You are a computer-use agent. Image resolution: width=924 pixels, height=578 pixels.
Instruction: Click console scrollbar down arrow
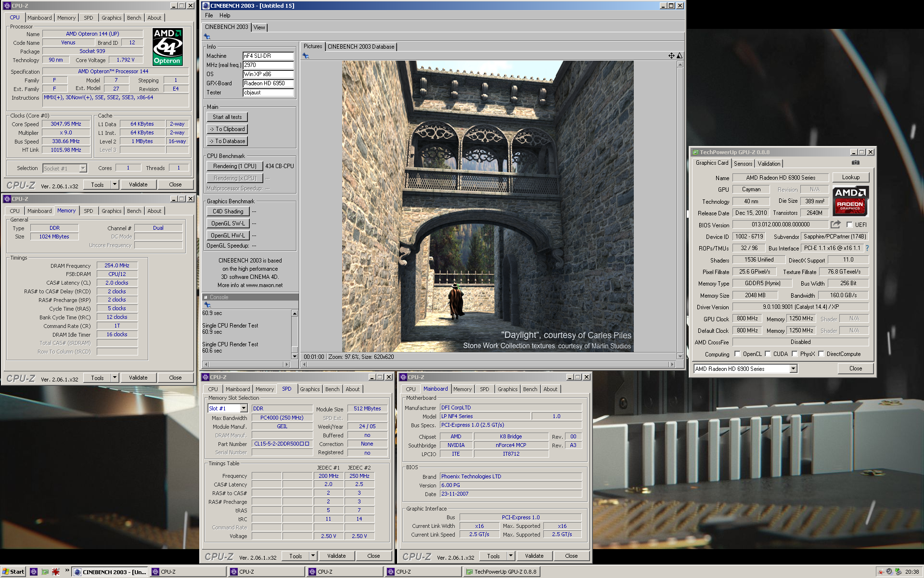click(295, 356)
